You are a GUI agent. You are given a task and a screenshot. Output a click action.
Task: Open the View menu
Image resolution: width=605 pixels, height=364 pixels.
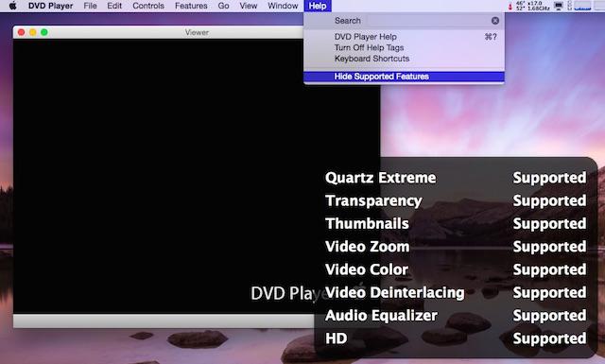248,6
